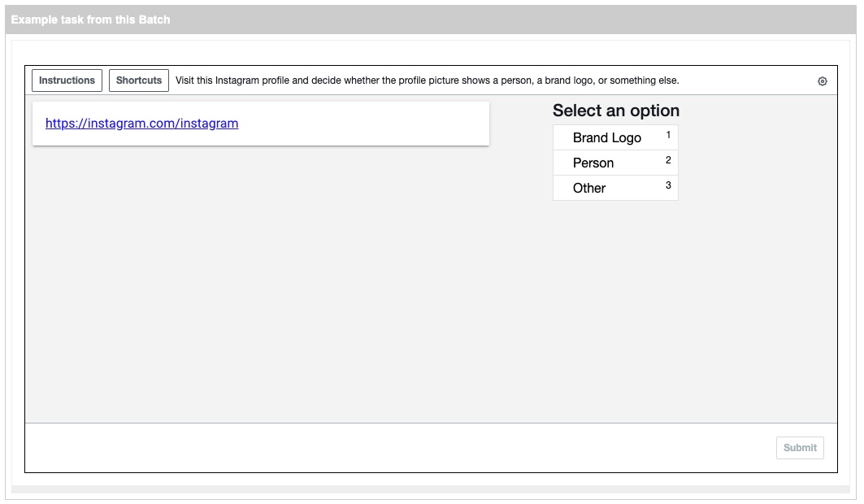Image resolution: width=864 pixels, height=504 pixels.
Task: Open the Shortcuts panel
Action: [139, 80]
